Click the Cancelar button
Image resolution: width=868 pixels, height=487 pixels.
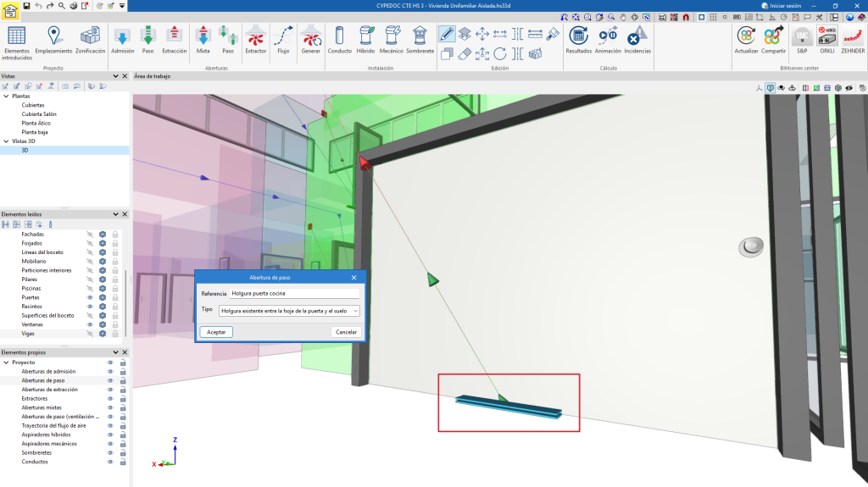pyautogui.click(x=346, y=332)
